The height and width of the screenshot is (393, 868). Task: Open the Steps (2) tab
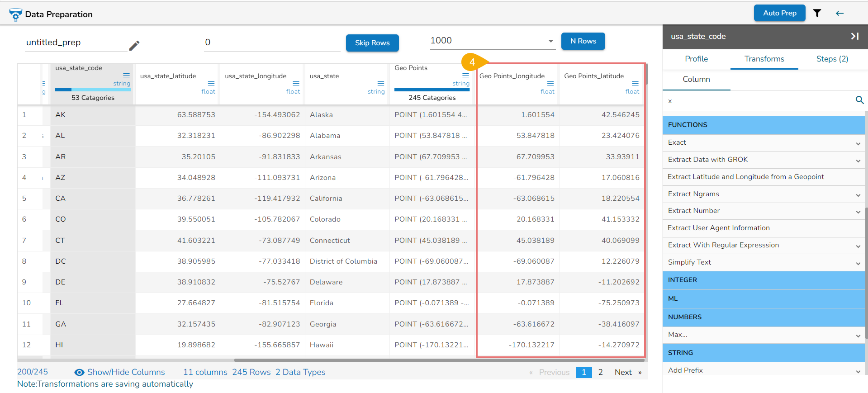[x=832, y=59]
